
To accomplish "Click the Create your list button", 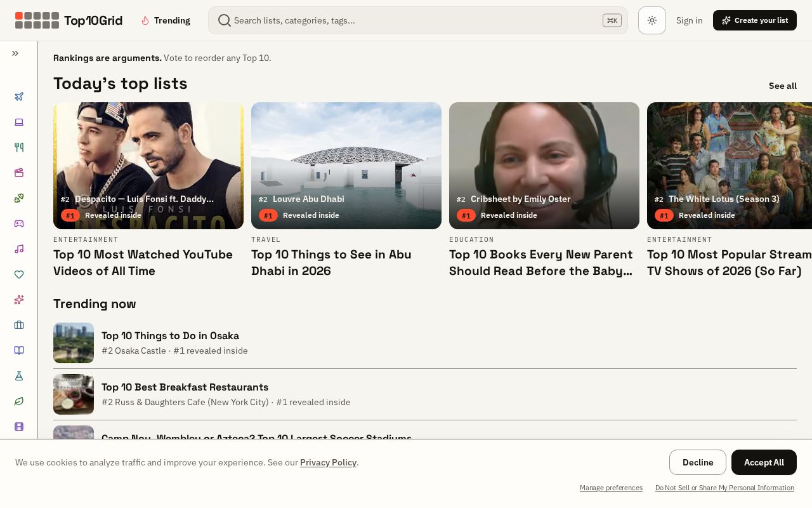I will tap(755, 20).
